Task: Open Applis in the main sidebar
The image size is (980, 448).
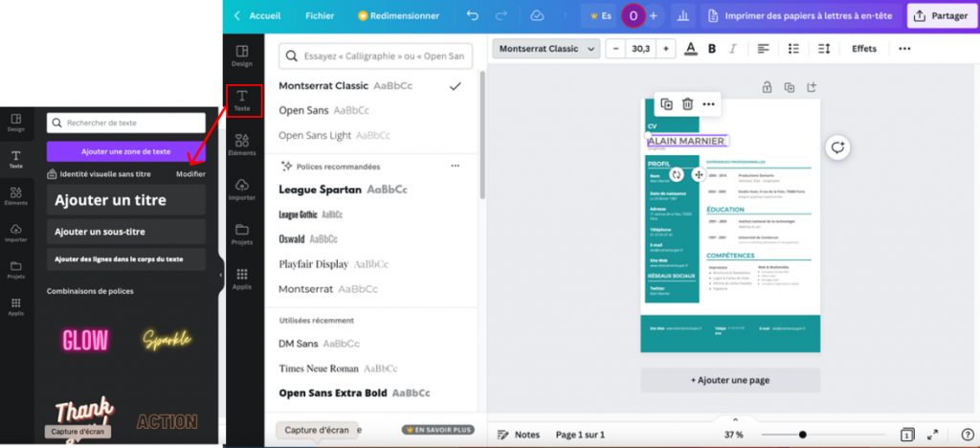Action: pyautogui.click(x=242, y=280)
